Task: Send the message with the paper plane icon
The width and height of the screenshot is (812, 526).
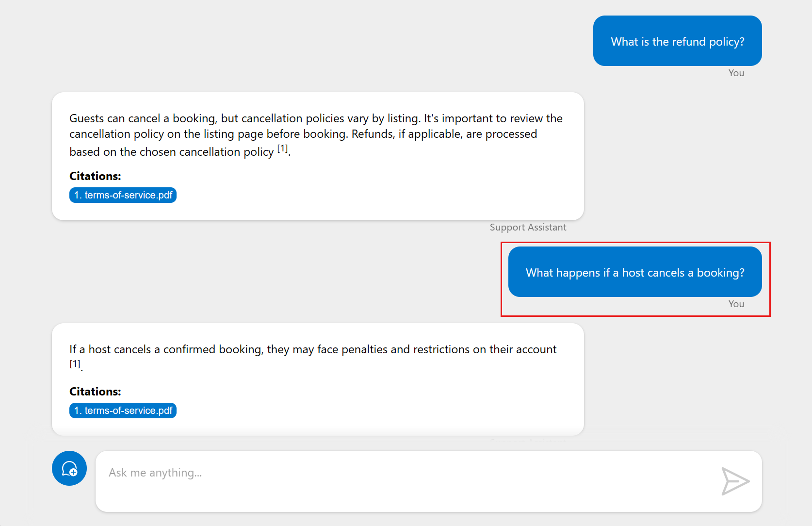Action: click(735, 481)
